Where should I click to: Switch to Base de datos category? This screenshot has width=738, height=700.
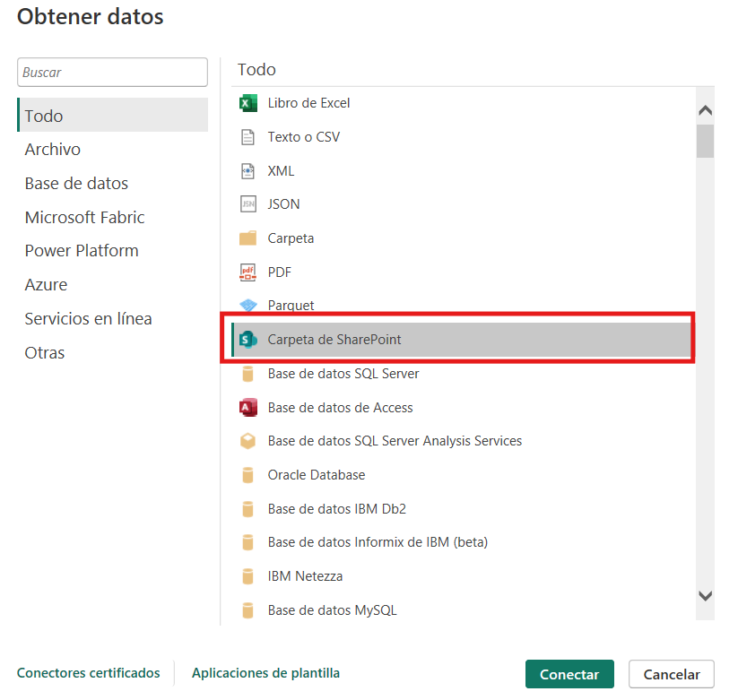click(x=76, y=184)
